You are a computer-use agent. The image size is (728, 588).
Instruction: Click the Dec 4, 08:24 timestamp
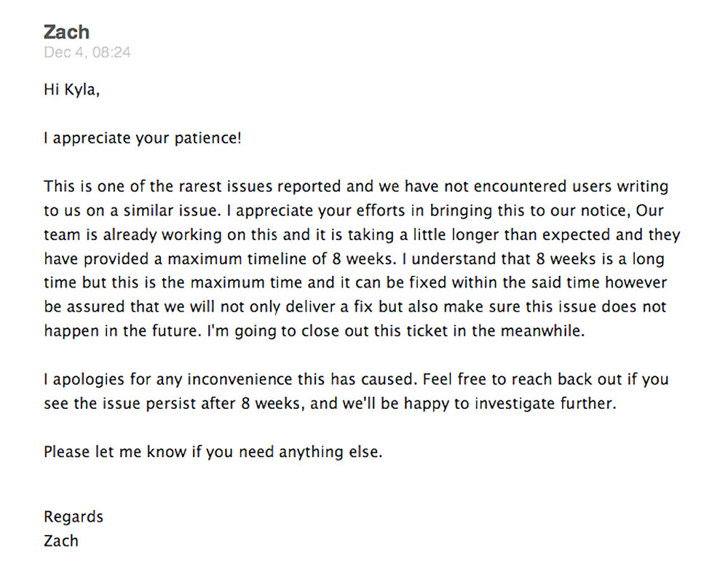(x=87, y=52)
